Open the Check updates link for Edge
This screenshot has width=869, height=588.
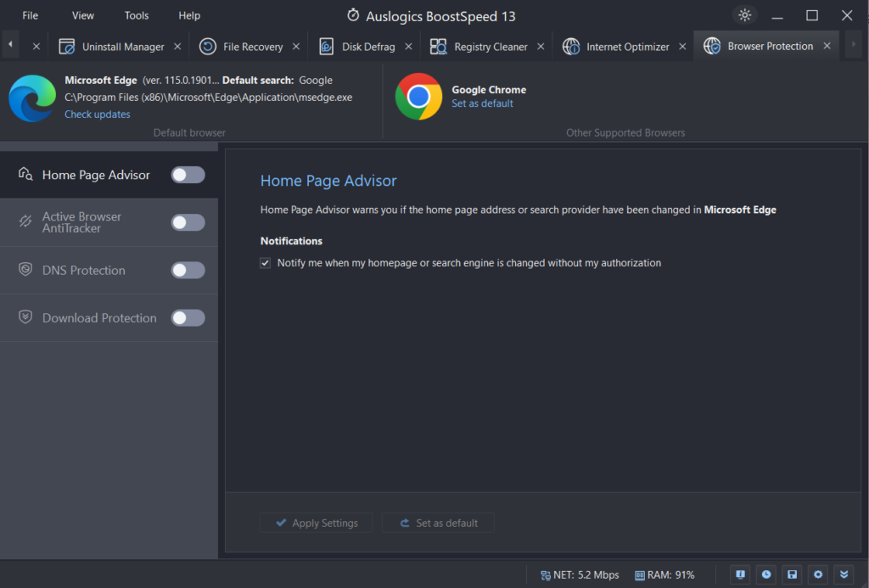pos(97,114)
